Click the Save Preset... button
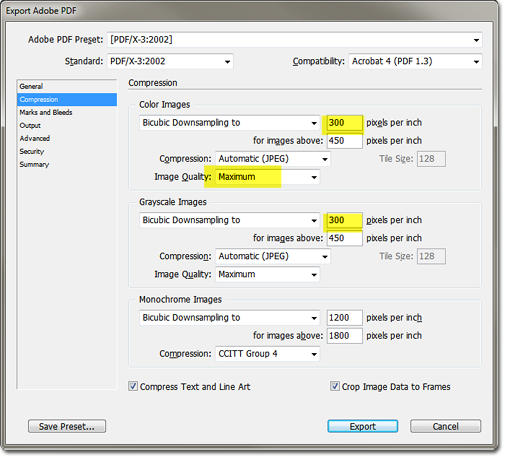This screenshot has width=505, height=473. [x=67, y=426]
